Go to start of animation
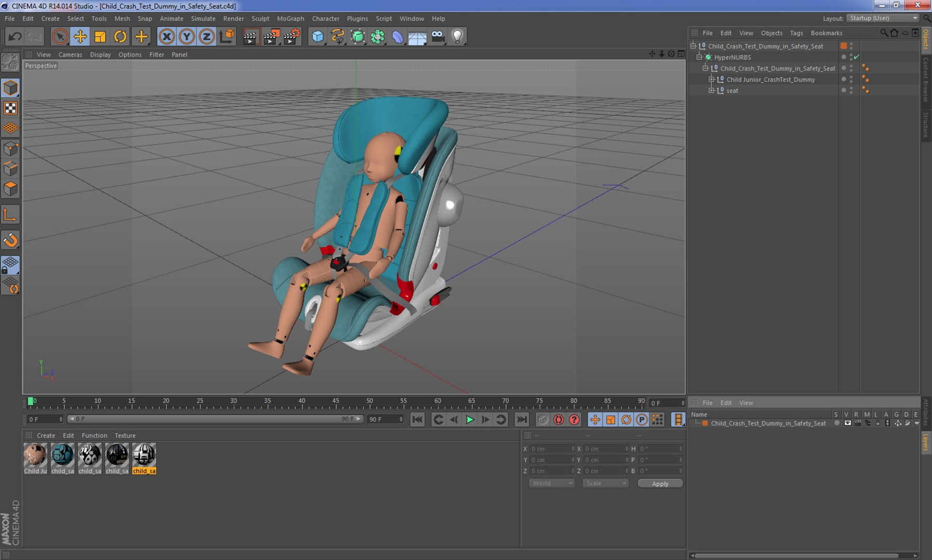This screenshot has width=932, height=560. click(x=417, y=419)
